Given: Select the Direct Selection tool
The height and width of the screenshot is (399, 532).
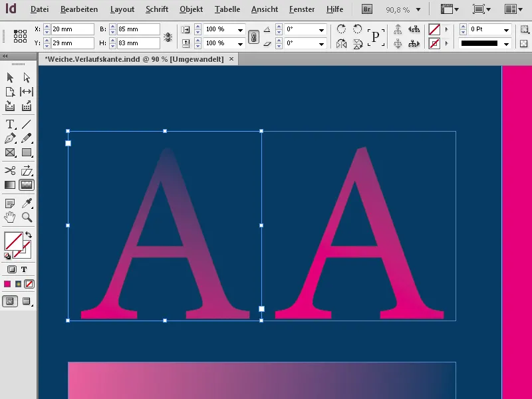Looking at the screenshot, I should point(27,78).
